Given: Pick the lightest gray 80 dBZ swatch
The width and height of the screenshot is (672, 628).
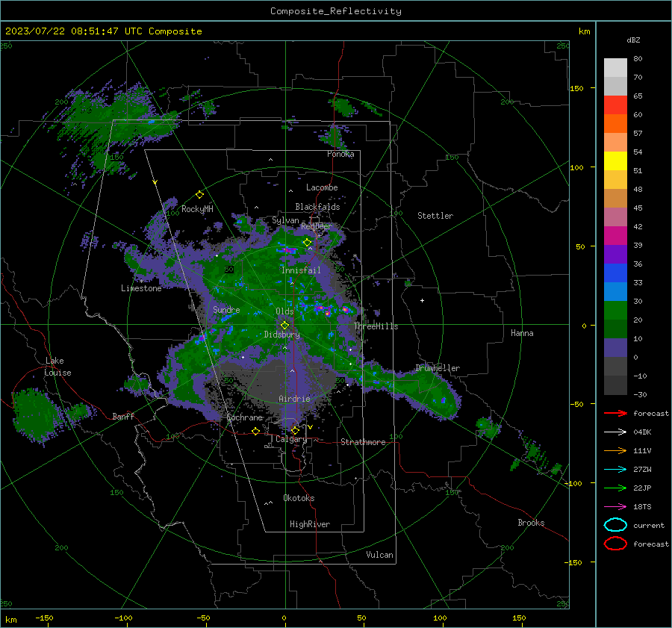Looking at the screenshot, I should point(615,68).
